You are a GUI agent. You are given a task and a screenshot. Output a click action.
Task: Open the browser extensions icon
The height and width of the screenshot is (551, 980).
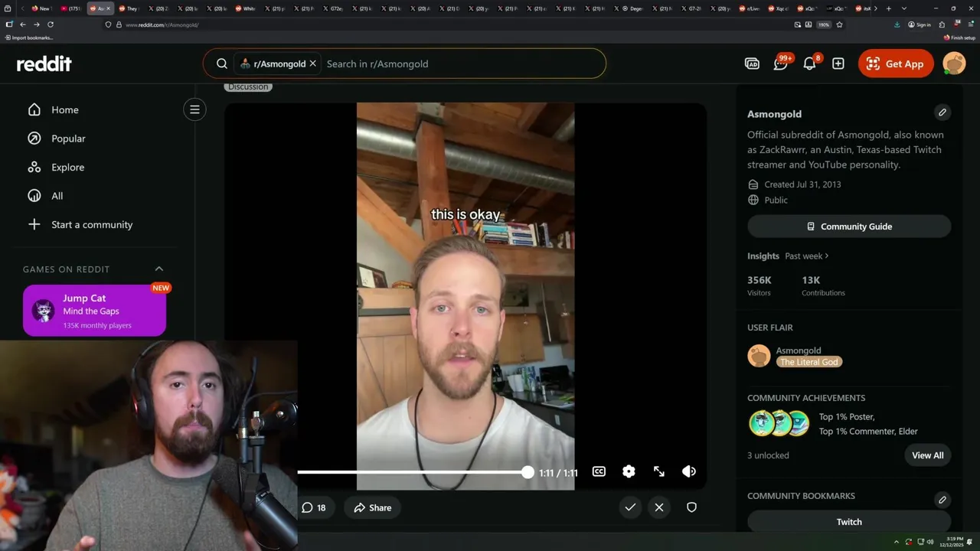(x=942, y=24)
